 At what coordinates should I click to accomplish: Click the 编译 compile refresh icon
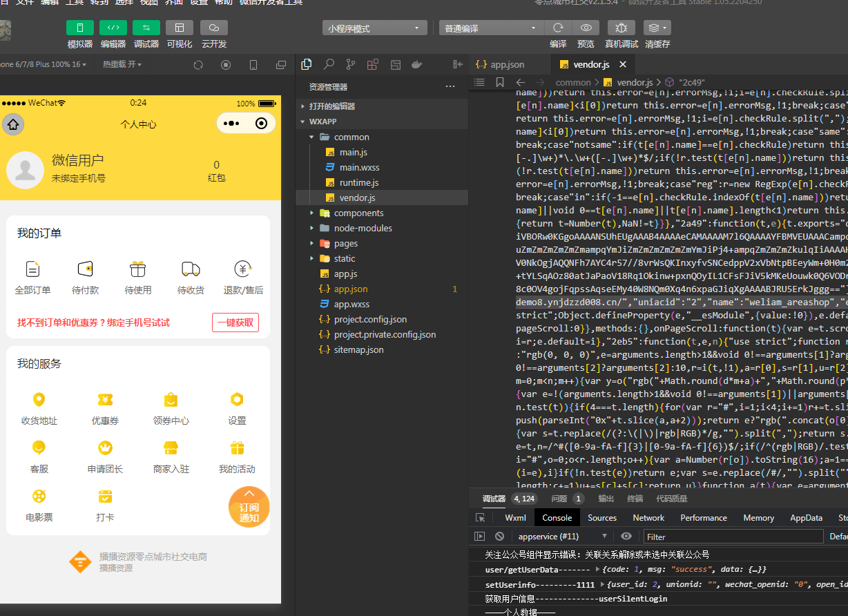click(557, 28)
